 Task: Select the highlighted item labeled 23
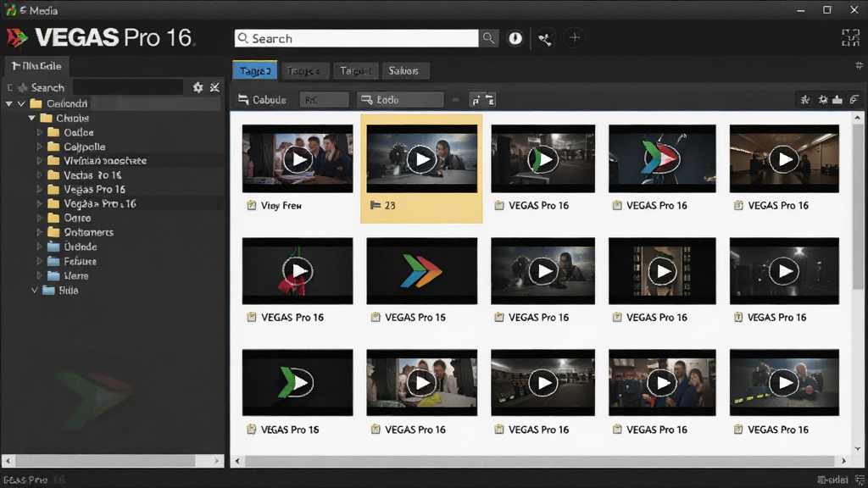[421, 169]
